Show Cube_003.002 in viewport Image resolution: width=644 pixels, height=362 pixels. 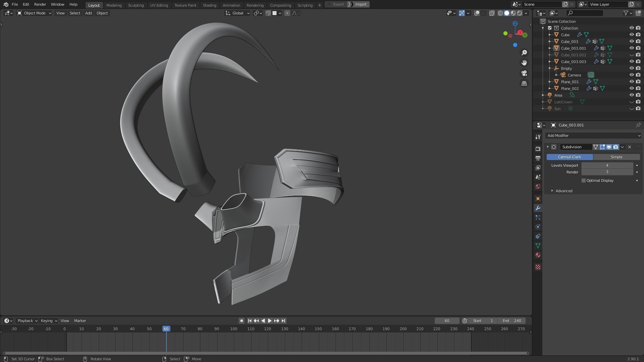point(631,55)
